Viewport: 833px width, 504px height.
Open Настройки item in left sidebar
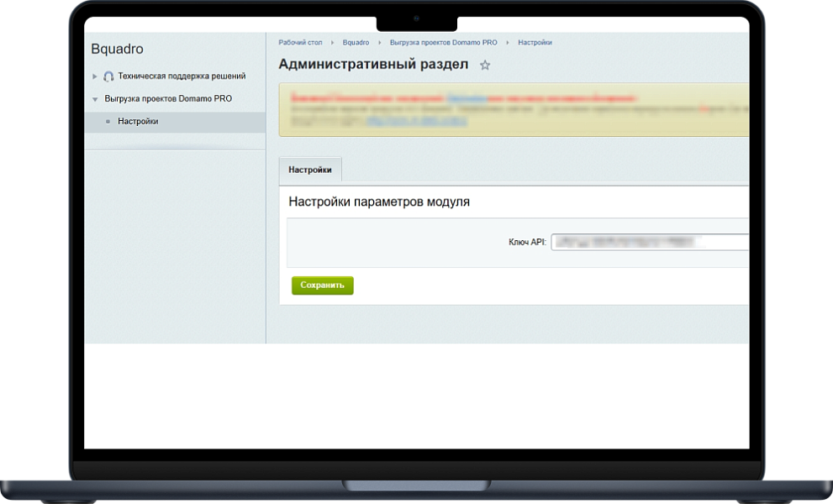coord(138,122)
